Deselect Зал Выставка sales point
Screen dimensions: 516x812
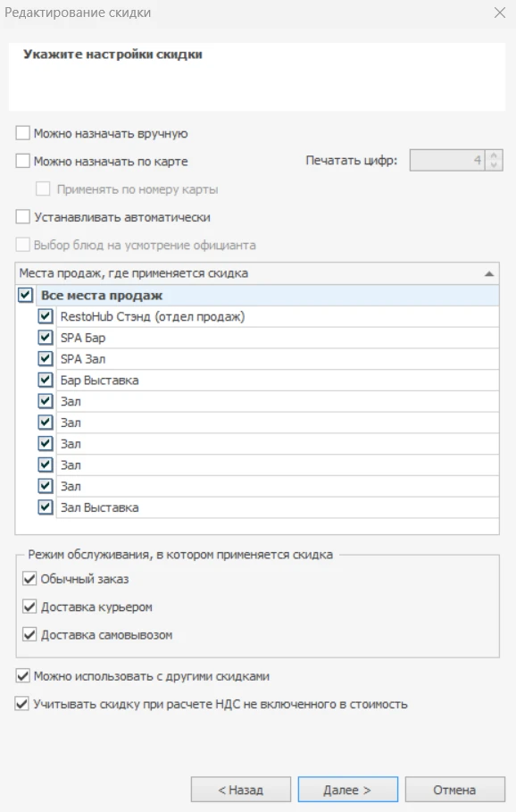tap(46, 507)
